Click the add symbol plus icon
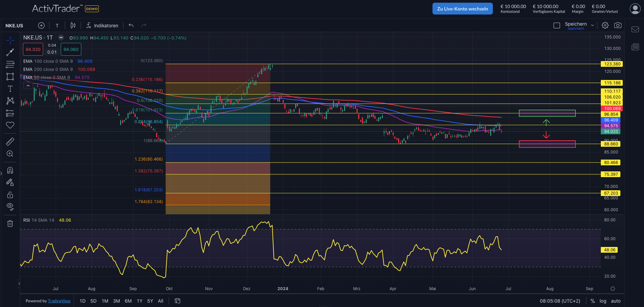This screenshot has width=644, height=307. point(41,26)
